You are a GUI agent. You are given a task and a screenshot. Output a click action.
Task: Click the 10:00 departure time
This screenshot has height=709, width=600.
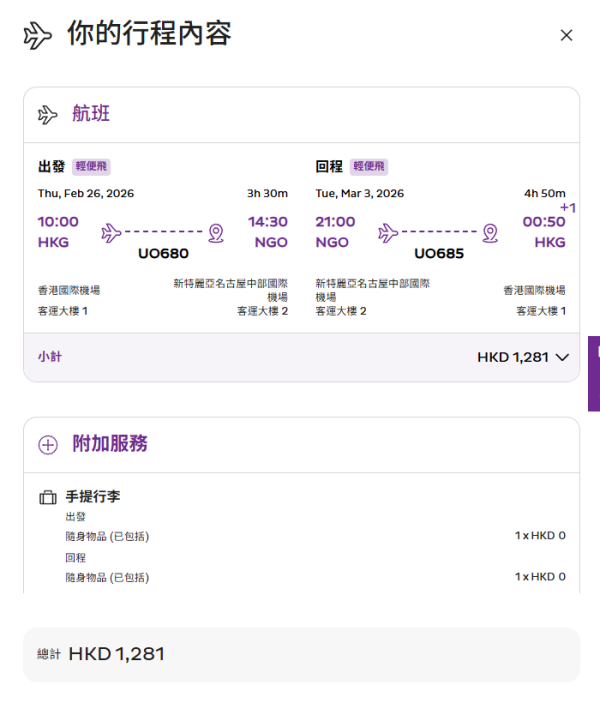pos(58,222)
